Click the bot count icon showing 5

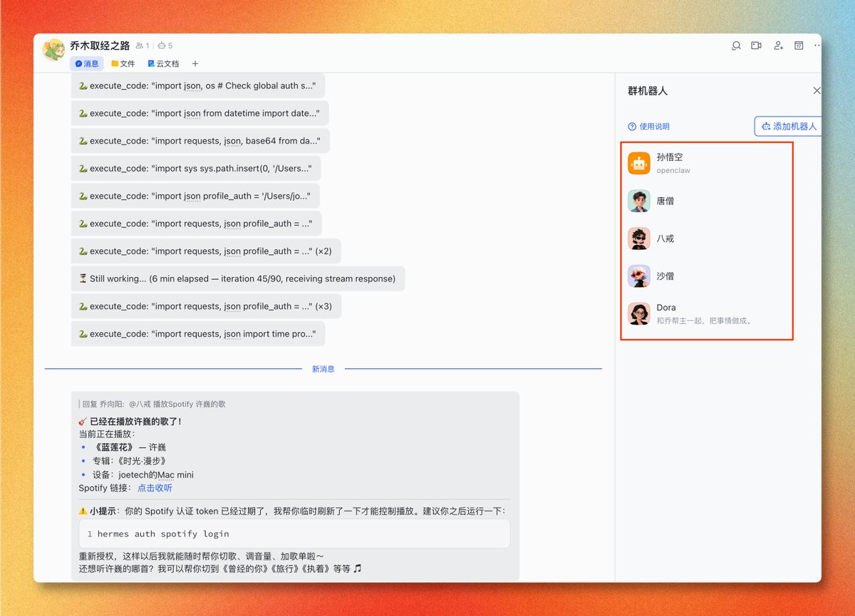pyautogui.click(x=165, y=46)
